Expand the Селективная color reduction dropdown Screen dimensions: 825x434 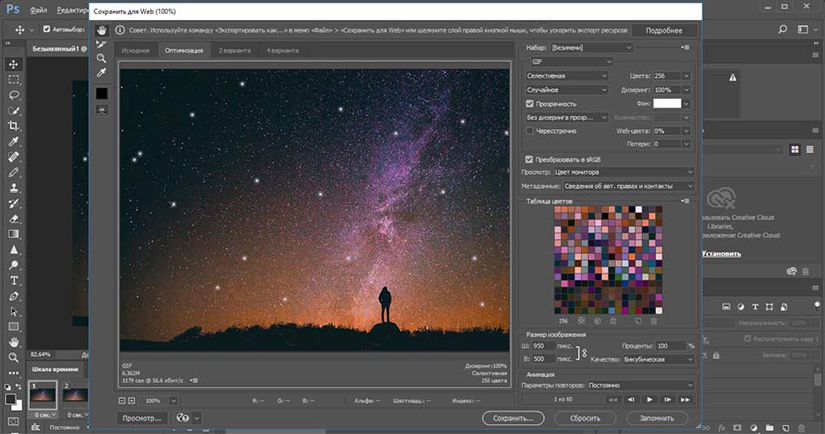(x=567, y=75)
